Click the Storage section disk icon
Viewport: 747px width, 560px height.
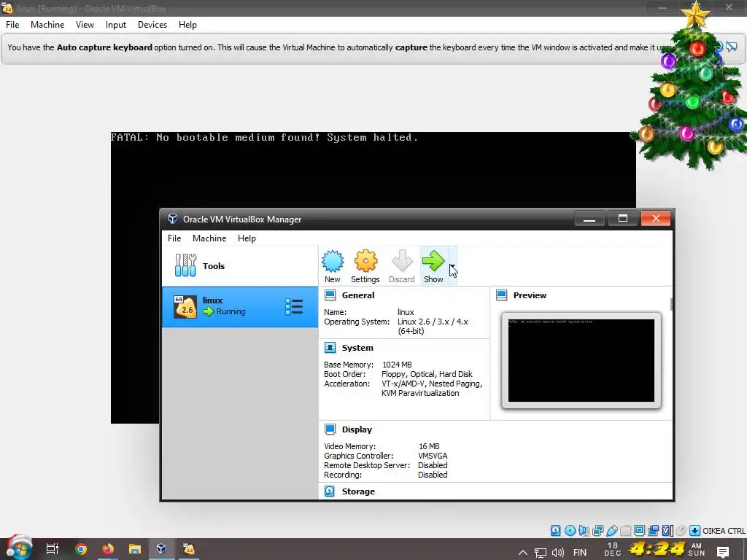(x=330, y=491)
